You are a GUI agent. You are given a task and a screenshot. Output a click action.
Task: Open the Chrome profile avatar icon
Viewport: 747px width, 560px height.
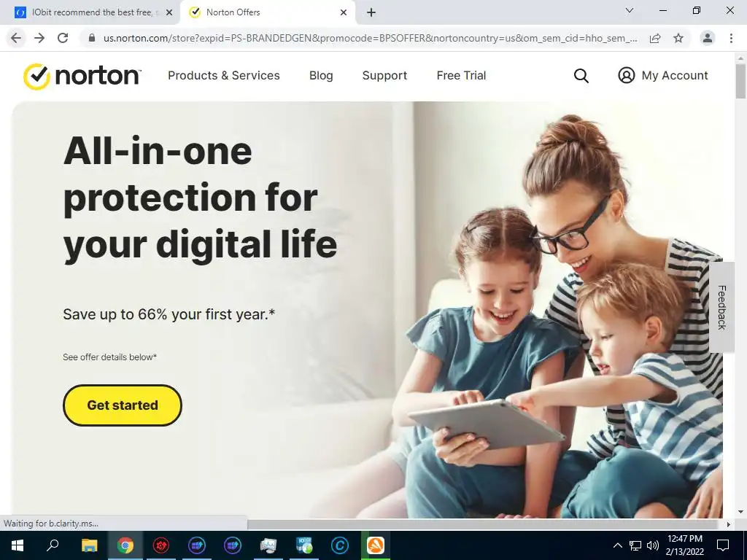(x=708, y=38)
